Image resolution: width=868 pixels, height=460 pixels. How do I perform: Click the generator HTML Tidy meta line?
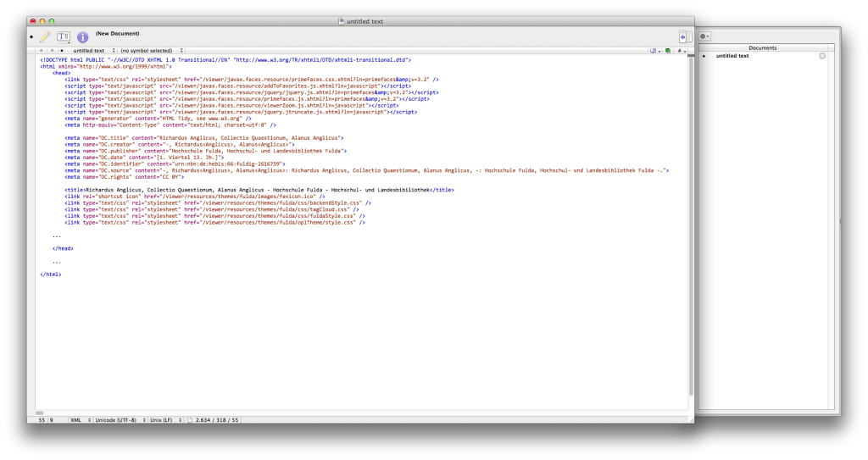pyautogui.click(x=158, y=119)
